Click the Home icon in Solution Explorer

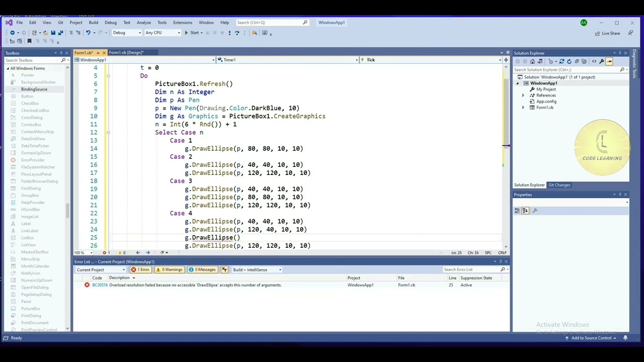click(532, 61)
